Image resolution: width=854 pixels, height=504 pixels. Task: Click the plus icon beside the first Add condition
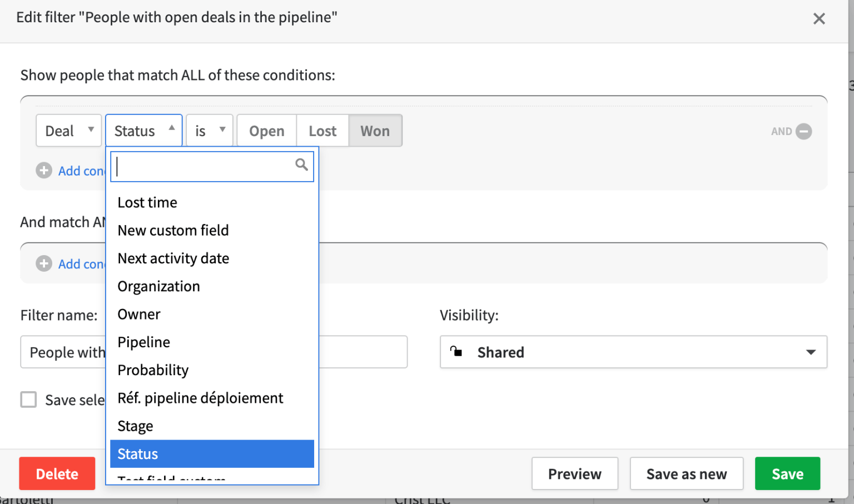pos(43,171)
